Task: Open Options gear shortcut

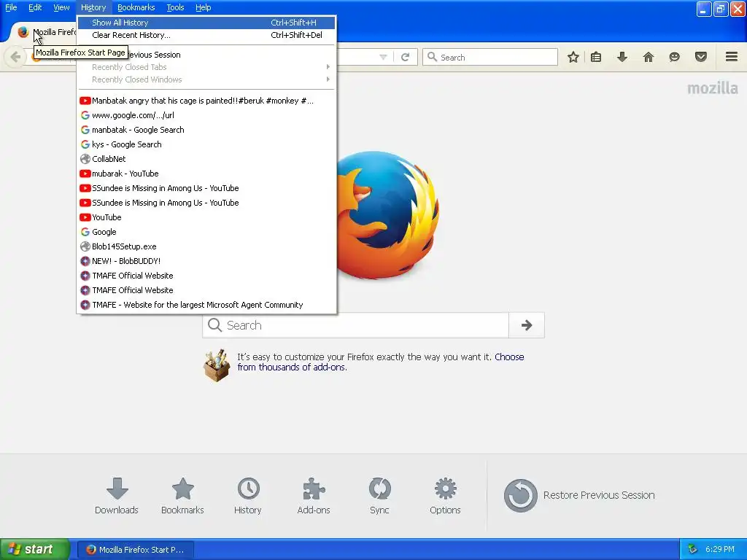Action: tap(446, 496)
